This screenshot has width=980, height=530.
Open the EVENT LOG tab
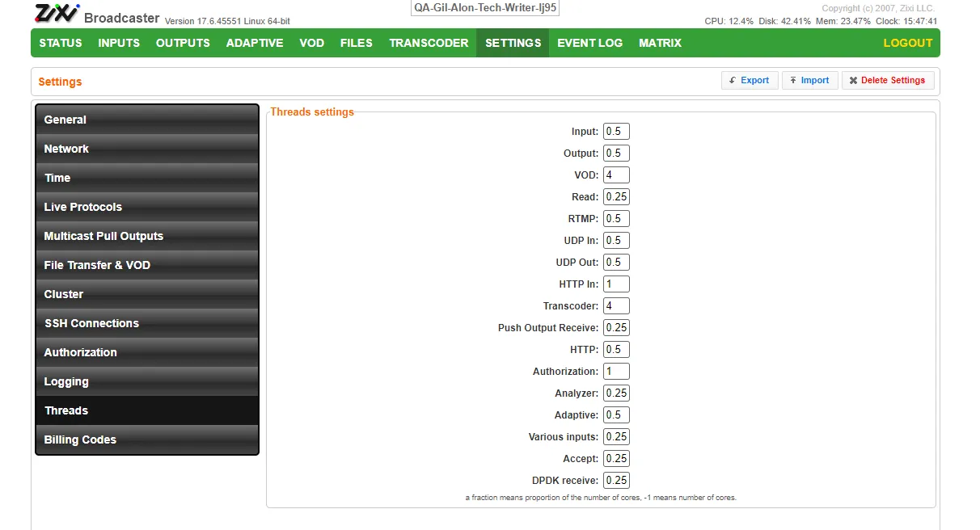pyautogui.click(x=589, y=43)
